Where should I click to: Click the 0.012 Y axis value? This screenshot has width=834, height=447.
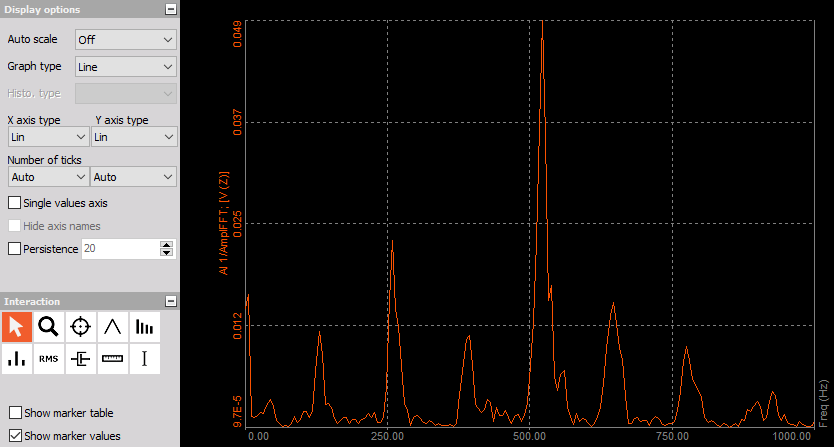click(x=237, y=325)
